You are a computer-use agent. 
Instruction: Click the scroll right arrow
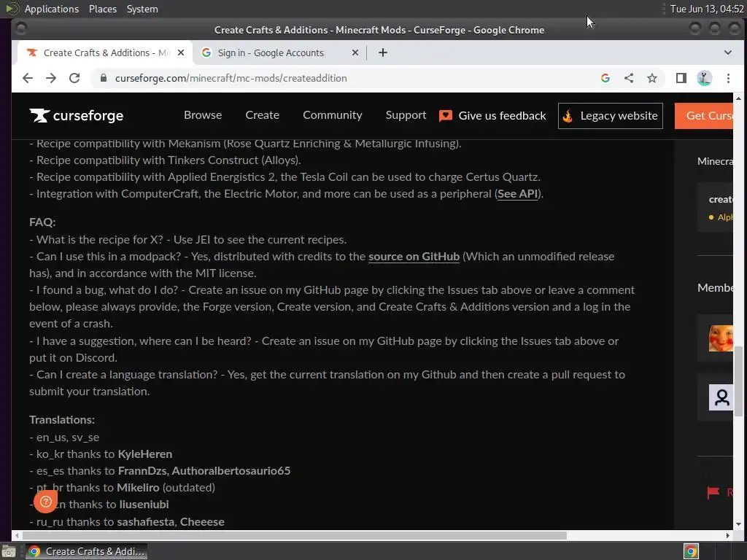727,535
